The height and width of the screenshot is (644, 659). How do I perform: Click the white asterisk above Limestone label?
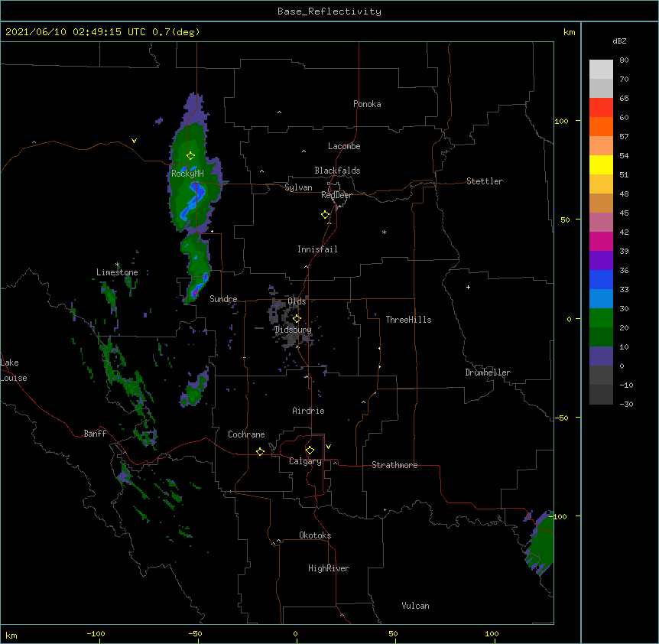pos(117,265)
